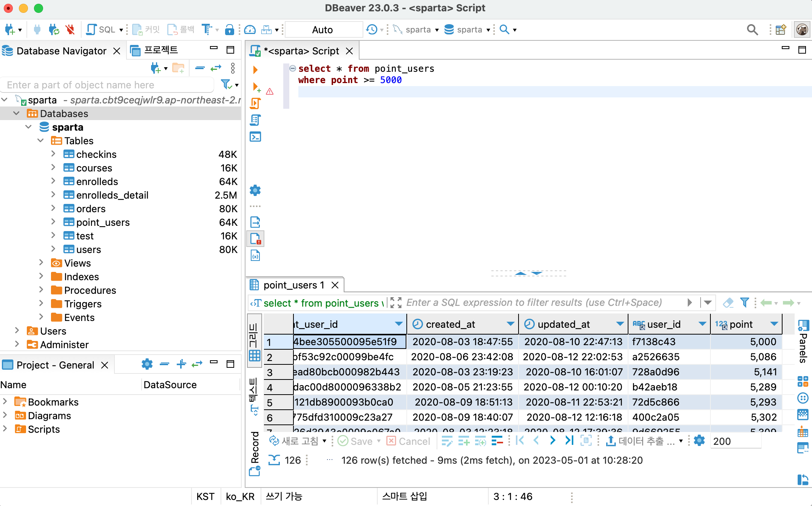Click the red disconnect plug icon

(x=70, y=29)
